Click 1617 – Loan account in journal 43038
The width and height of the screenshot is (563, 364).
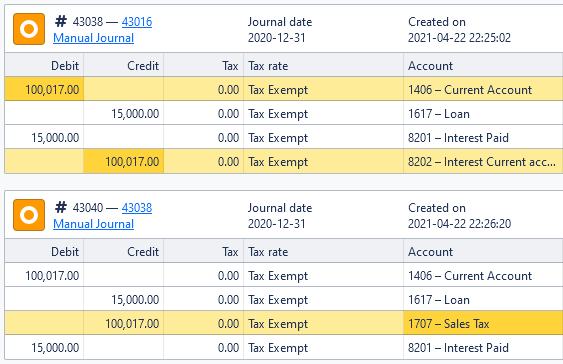(x=439, y=114)
